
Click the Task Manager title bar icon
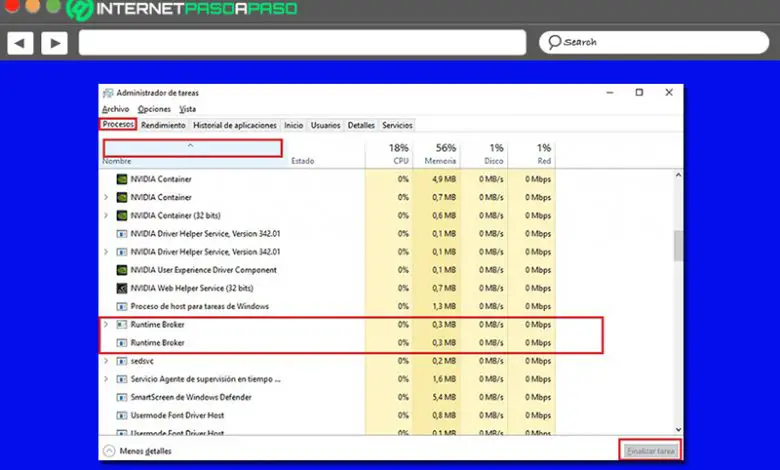(108, 93)
